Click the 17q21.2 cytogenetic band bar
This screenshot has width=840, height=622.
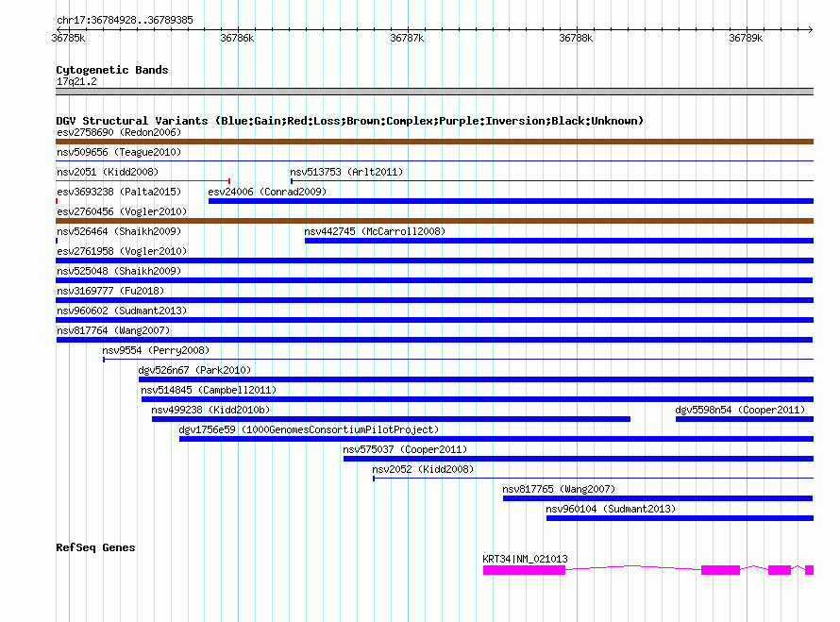434,92
